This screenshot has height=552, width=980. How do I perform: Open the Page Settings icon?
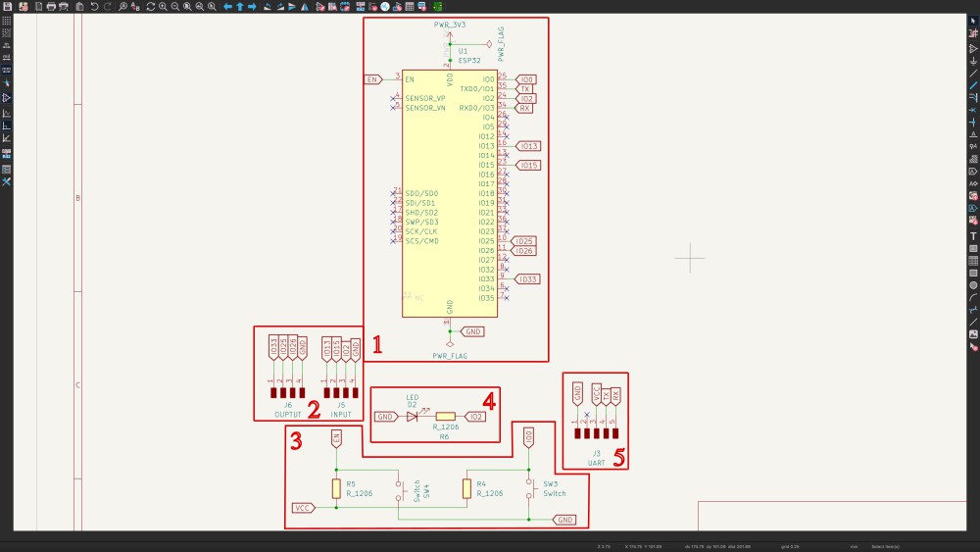click(39, 6)
